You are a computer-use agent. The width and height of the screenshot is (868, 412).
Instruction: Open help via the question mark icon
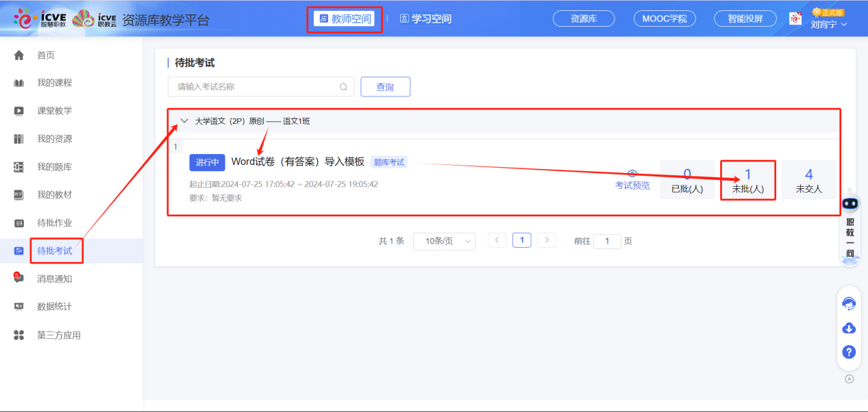pyautogui.click(x=849, y=352)
